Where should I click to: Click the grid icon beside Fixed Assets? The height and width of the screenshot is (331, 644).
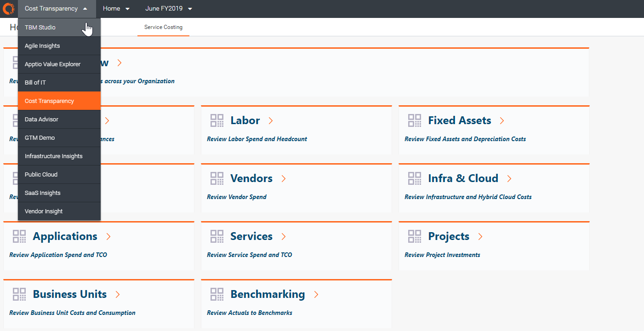point(415,120)
